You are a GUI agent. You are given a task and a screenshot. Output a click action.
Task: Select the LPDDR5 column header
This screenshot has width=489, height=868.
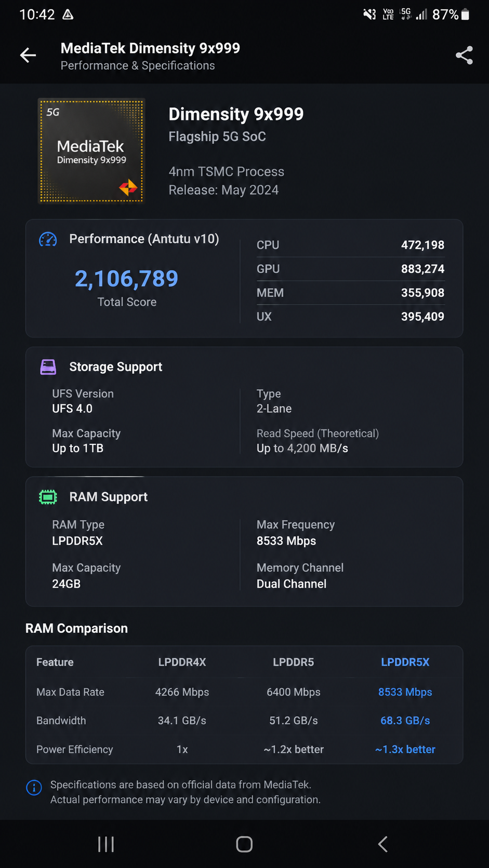[294, 662]
